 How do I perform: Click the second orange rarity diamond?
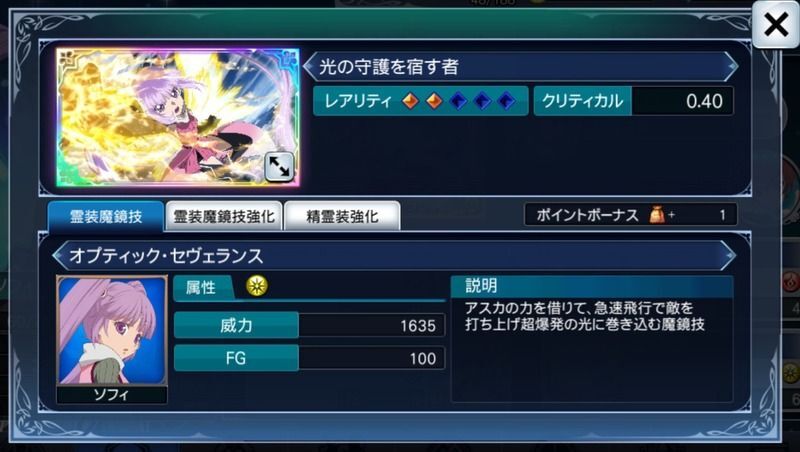click(434, 101)
